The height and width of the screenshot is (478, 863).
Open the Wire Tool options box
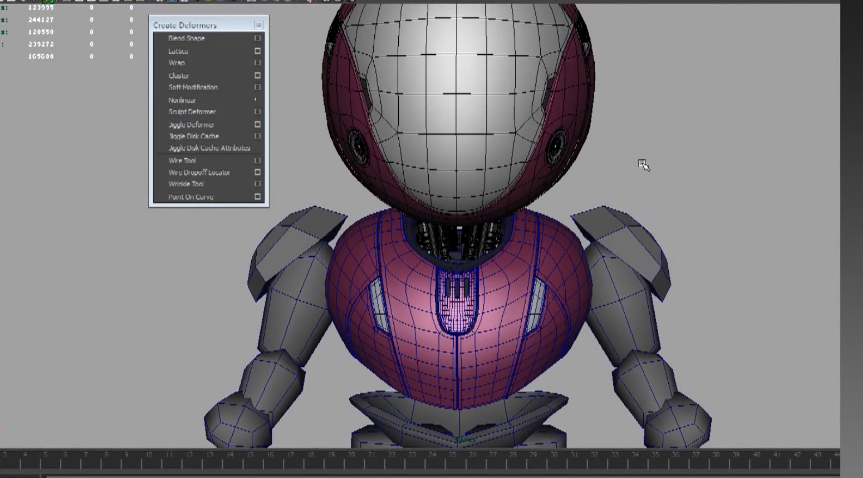(258, 161)
